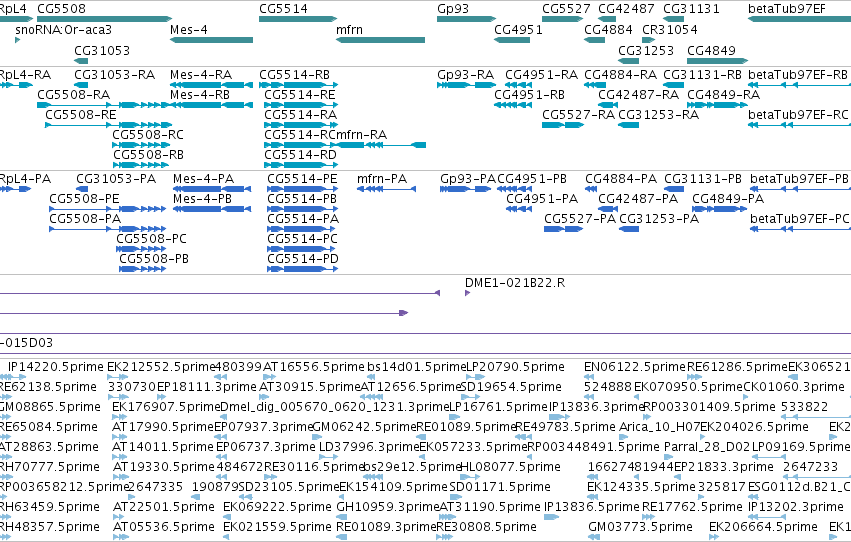Screen dimensions: 851x542
Task: Select the CG31131 gene label
Action: (x=691, y=9)
